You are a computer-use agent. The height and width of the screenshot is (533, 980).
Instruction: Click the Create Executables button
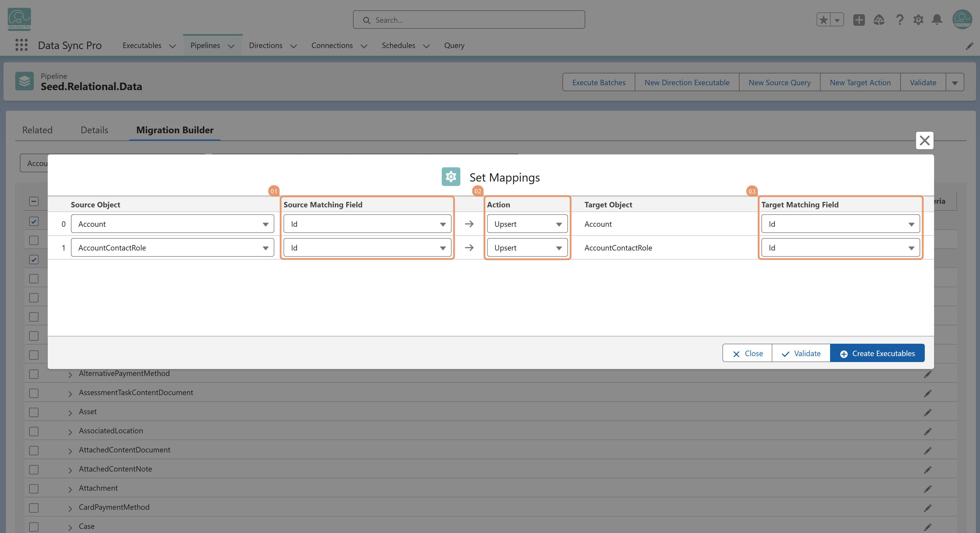coord(877,353)
